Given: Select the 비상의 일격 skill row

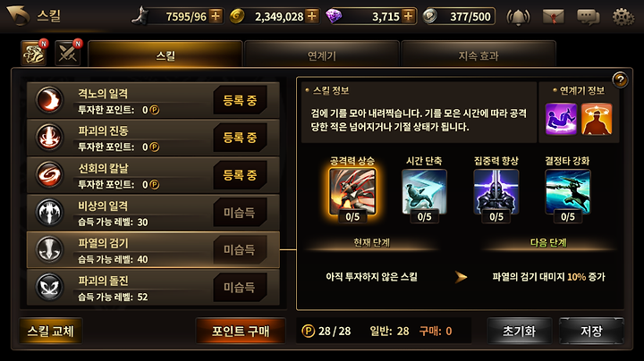Looking at the screenshot, I should (153, 213).
